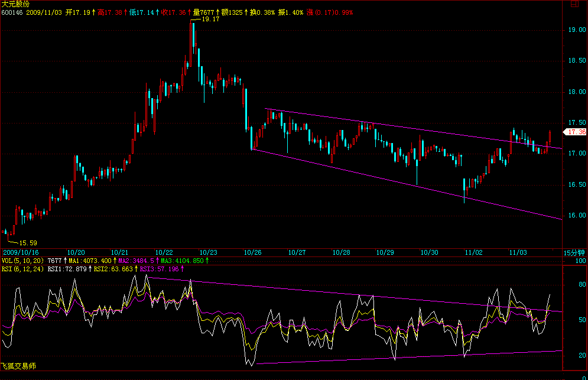Click the opening price 开17.19

click(78, 12)
